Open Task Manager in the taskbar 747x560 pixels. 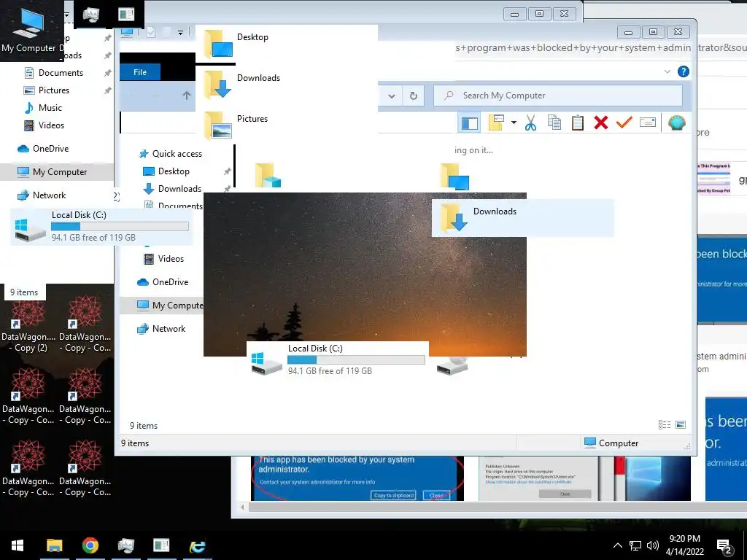(125, 545)
